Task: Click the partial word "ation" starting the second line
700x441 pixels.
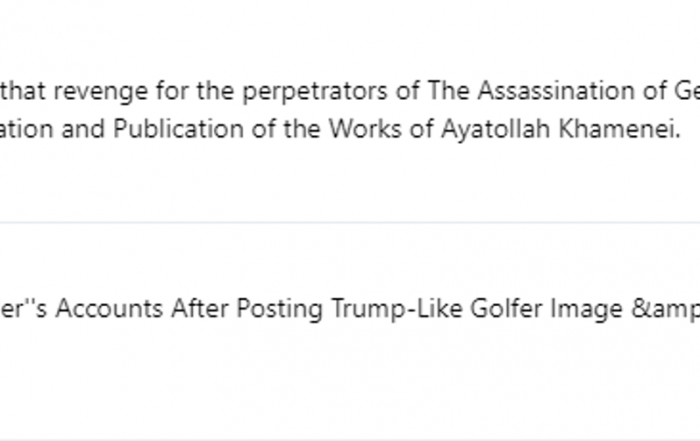Action: [26, 129]
